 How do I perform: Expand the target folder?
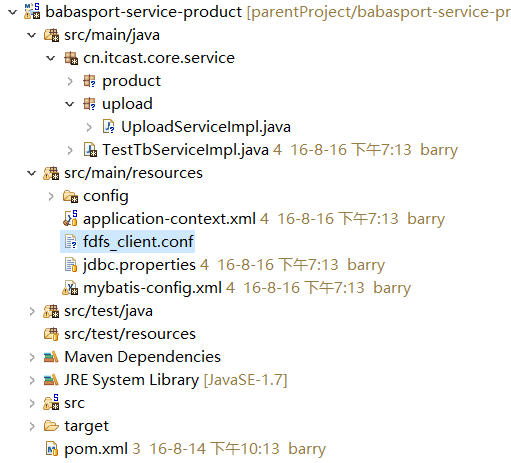pyautogui.click(x=32, y=426)
